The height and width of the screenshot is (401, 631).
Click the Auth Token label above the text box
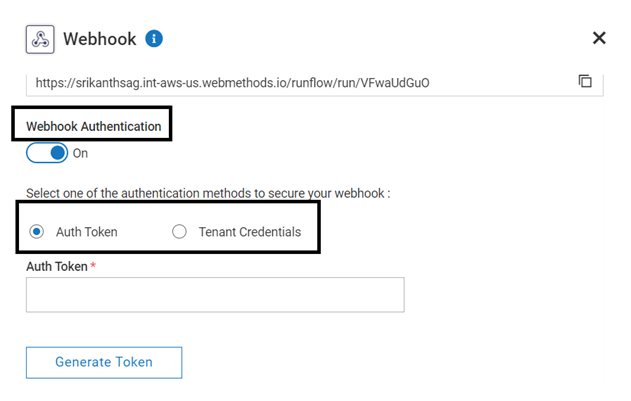click(x=57, y=266)
